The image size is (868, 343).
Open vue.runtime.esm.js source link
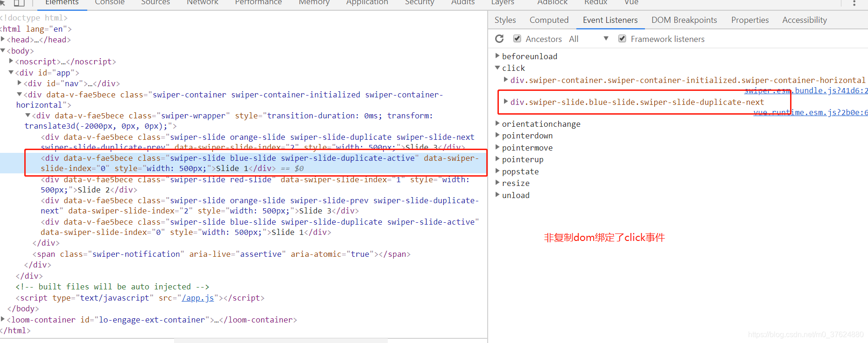pos(811,112)
